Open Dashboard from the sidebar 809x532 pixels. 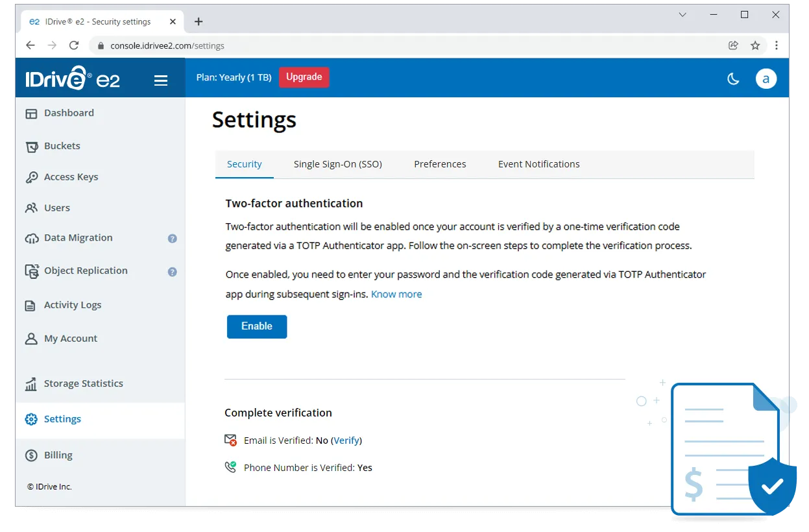[x=69, y=113]
